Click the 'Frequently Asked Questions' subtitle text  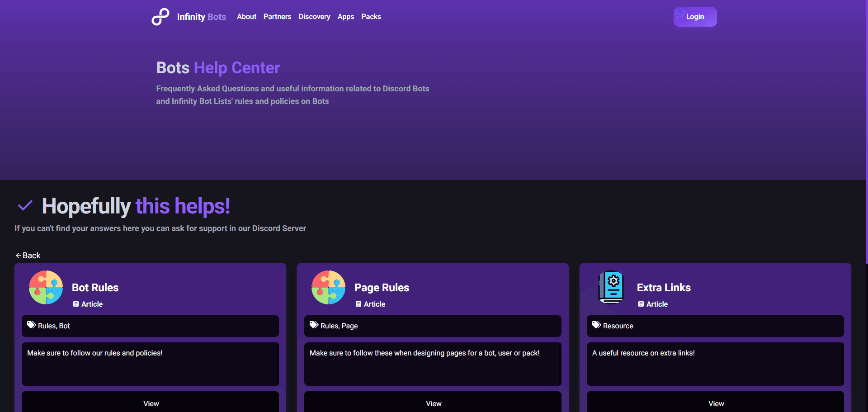coord(293,95)
